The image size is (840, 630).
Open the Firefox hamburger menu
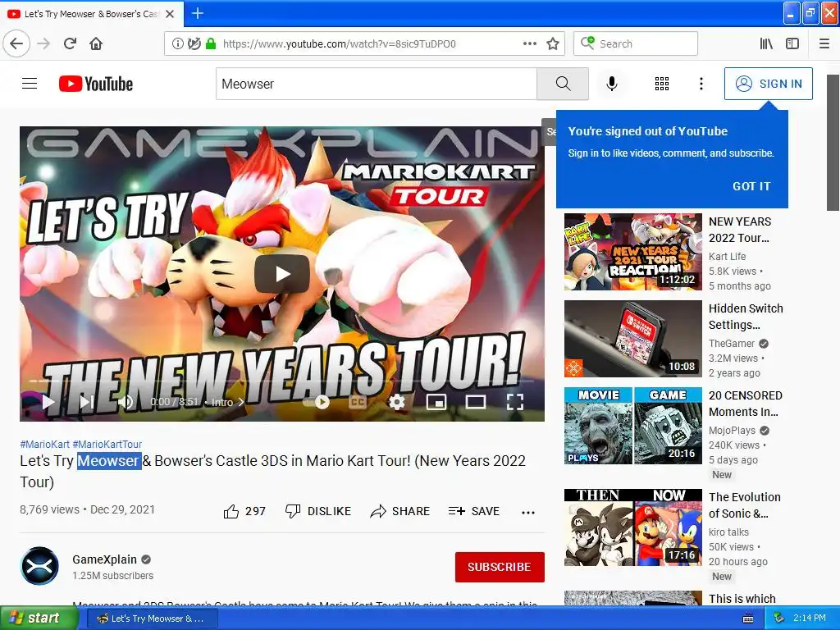tap(824, 43)
